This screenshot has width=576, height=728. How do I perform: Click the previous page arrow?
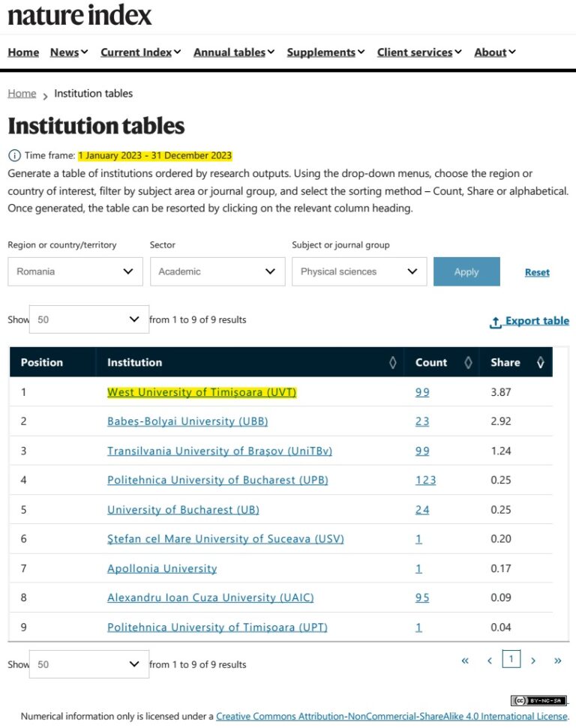[490, 661]
